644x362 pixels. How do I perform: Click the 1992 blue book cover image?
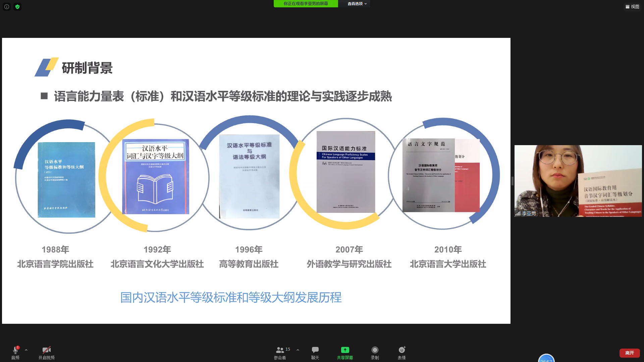pos(155,177)
